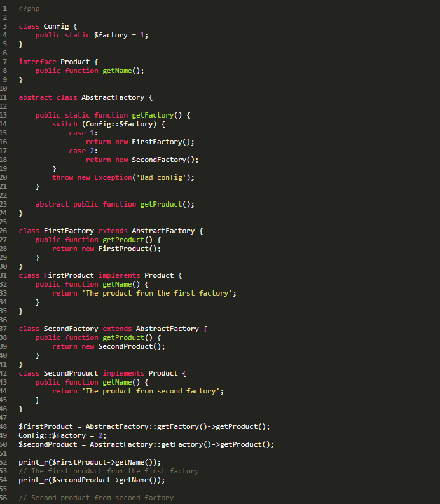Click 'The product from the first factory' string
This screenshot has height=504, width=440.
[x=158, y=293]
